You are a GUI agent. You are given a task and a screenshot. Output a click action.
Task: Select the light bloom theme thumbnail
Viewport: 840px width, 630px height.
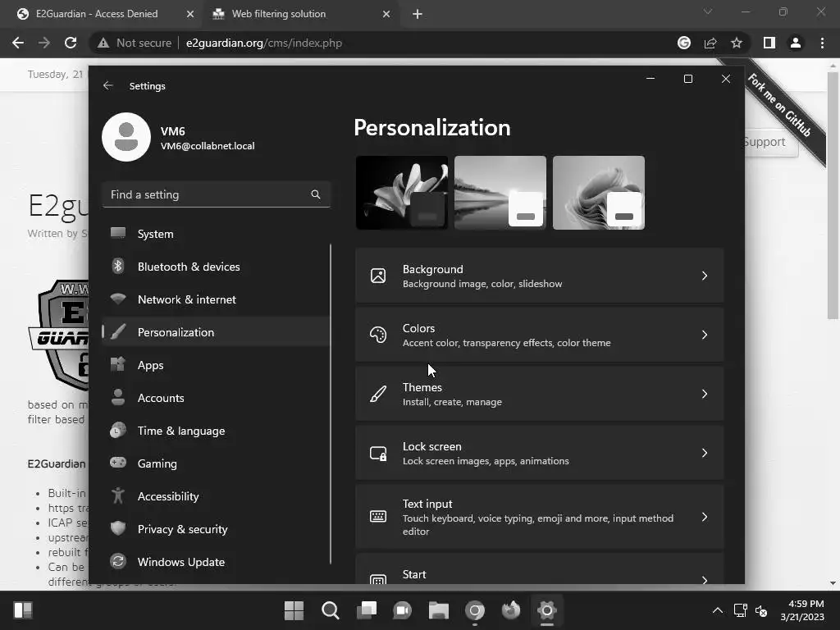(599, 193)
